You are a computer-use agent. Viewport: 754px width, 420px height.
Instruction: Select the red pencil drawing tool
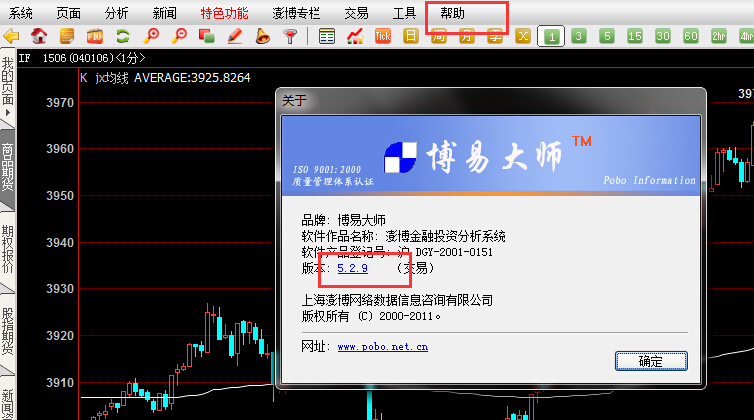pos(235,37)
